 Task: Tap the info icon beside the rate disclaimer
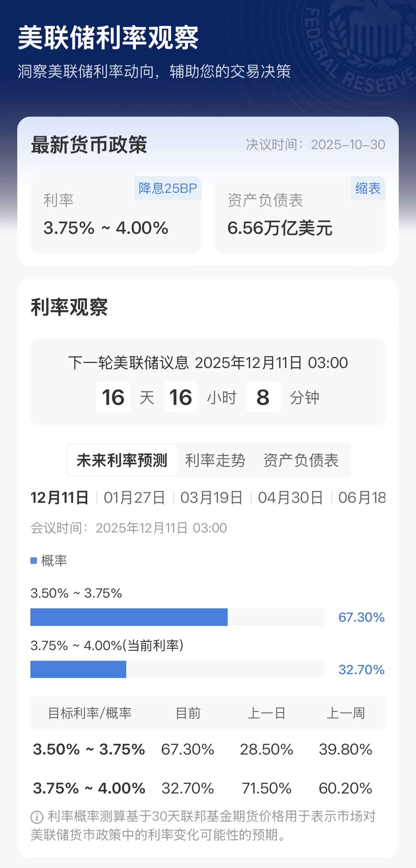pos(37,817)
